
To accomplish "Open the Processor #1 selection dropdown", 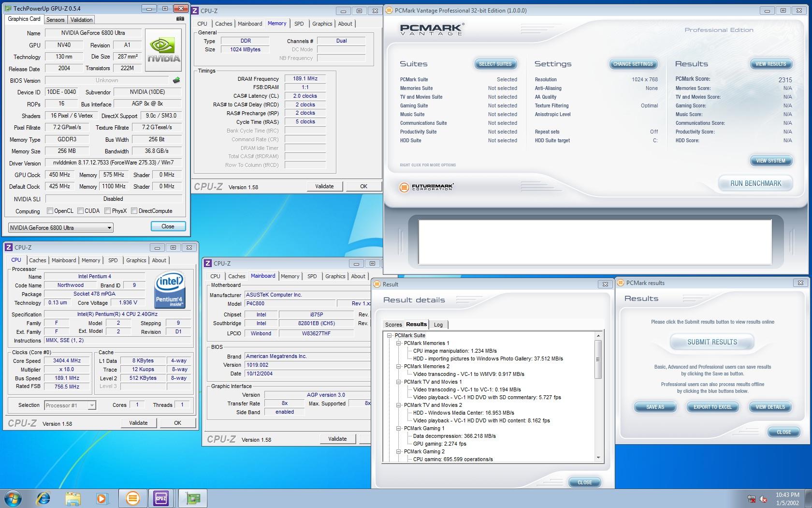I will click(70, 405).
